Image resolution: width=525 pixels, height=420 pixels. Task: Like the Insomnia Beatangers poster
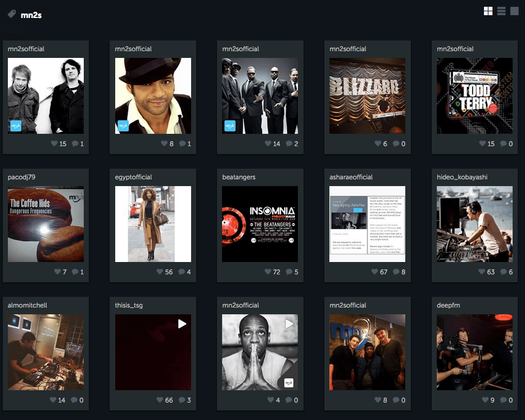click(x=268, y=272)
